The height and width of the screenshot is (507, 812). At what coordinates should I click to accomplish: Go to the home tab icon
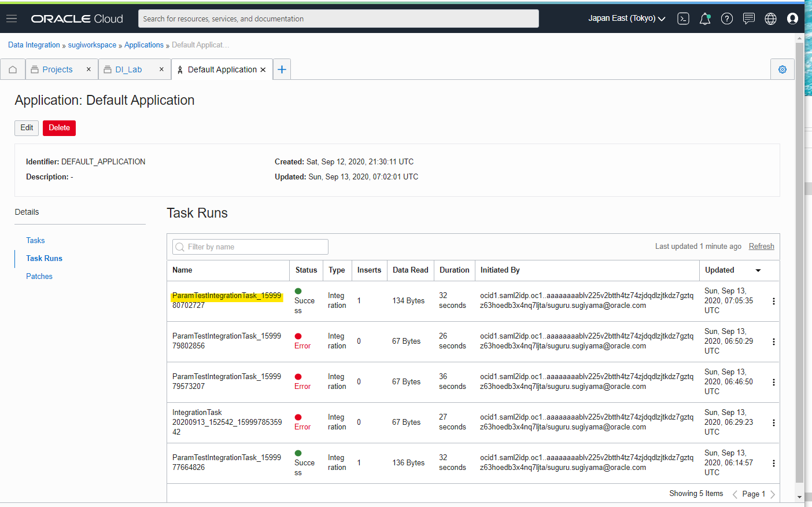pyautogui.click(x=13, y=69)
